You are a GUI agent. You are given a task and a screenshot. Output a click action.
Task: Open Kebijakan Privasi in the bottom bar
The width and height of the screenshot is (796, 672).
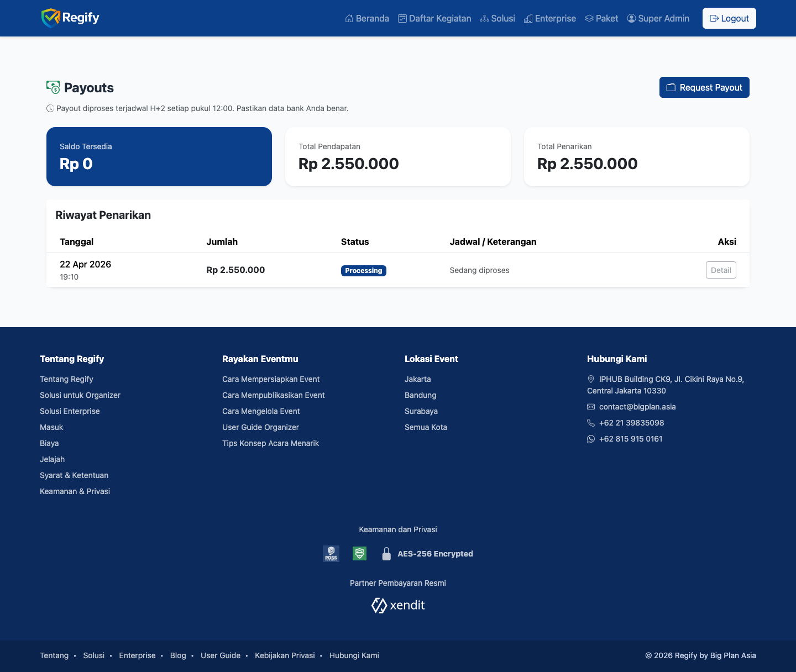285,655
